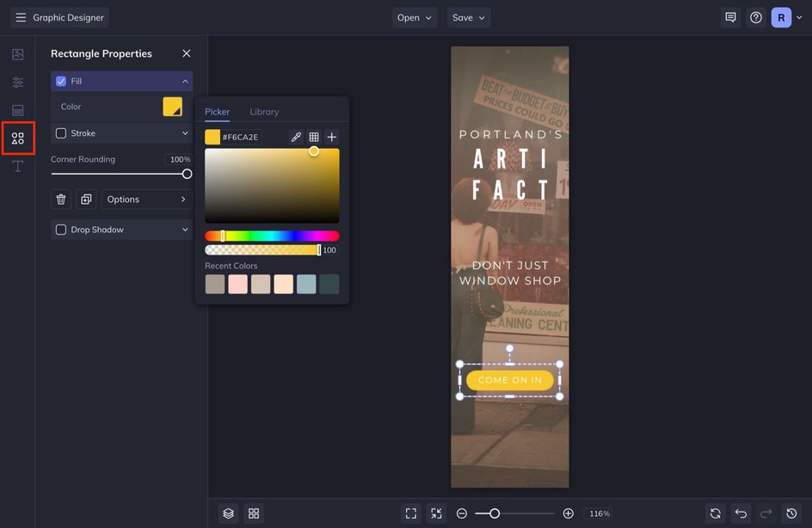The height and width of the screenshot is (528, 812).
Task: Open the history clock icon
Action: (791, 513)
